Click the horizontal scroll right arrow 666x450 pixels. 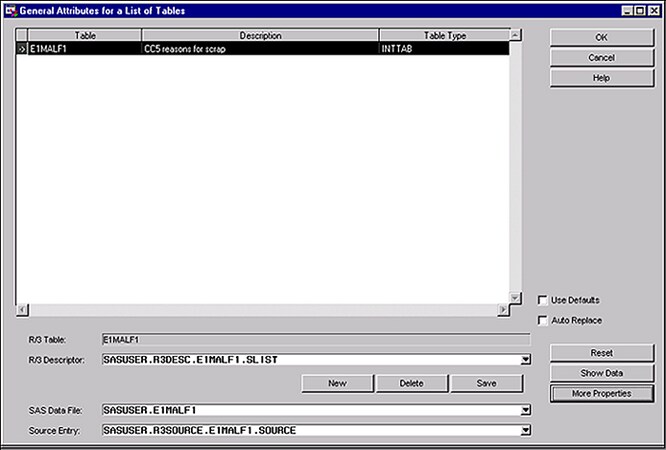pyautogui.click(x=503, y=310)
